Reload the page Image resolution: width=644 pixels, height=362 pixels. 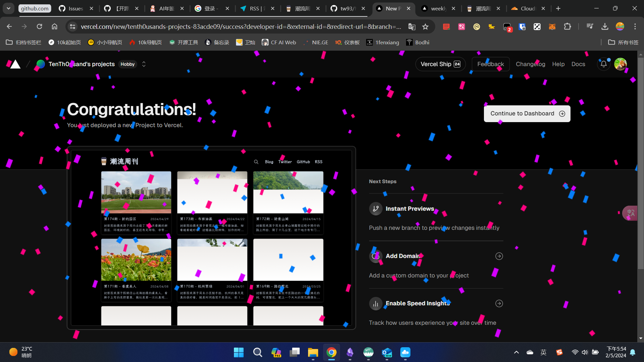click(39, 27)
